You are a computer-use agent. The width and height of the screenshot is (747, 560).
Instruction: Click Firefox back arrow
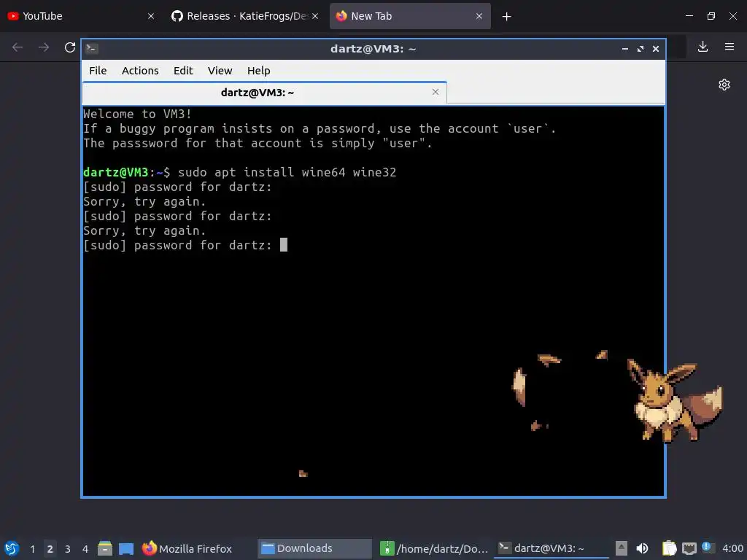tap(18, 47)
